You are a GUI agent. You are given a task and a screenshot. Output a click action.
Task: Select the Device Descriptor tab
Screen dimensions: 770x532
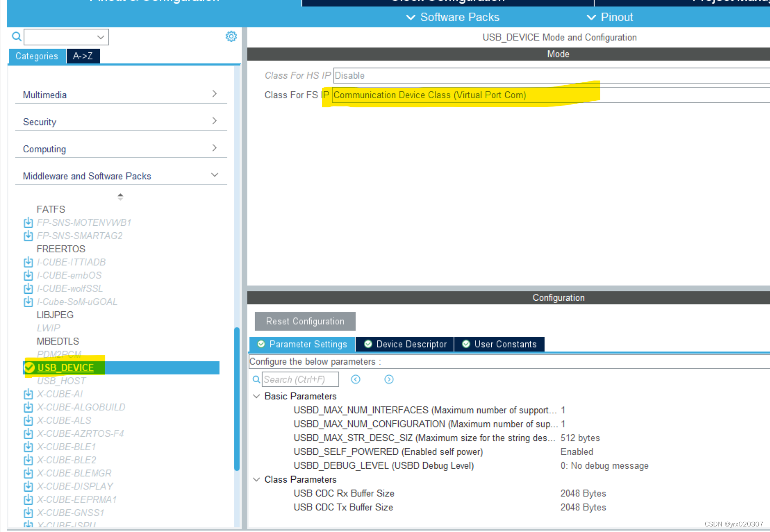click(405, 344)
